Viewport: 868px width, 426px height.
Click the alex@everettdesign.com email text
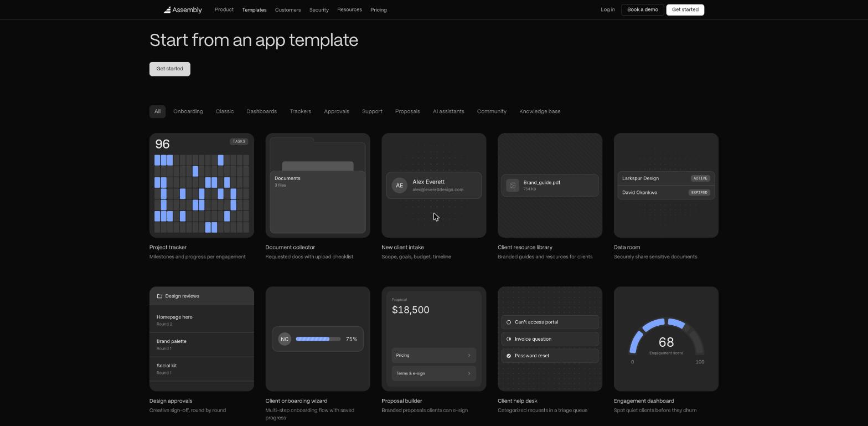(x=438, y=190)
